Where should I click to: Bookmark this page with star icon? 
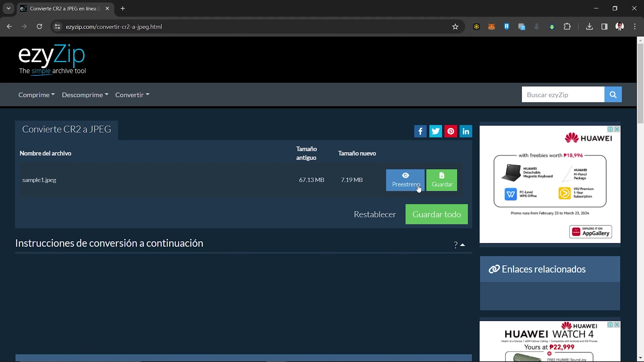[455, 27]
